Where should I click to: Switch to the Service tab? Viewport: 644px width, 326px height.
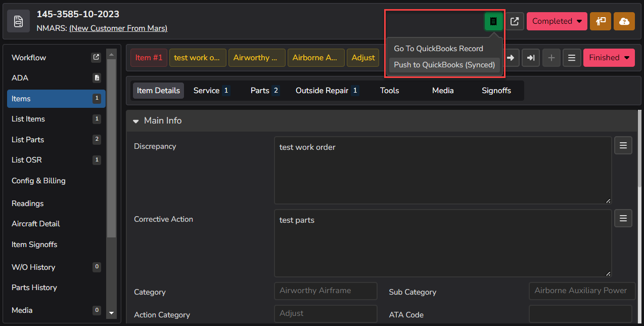[x=211, y=91]
